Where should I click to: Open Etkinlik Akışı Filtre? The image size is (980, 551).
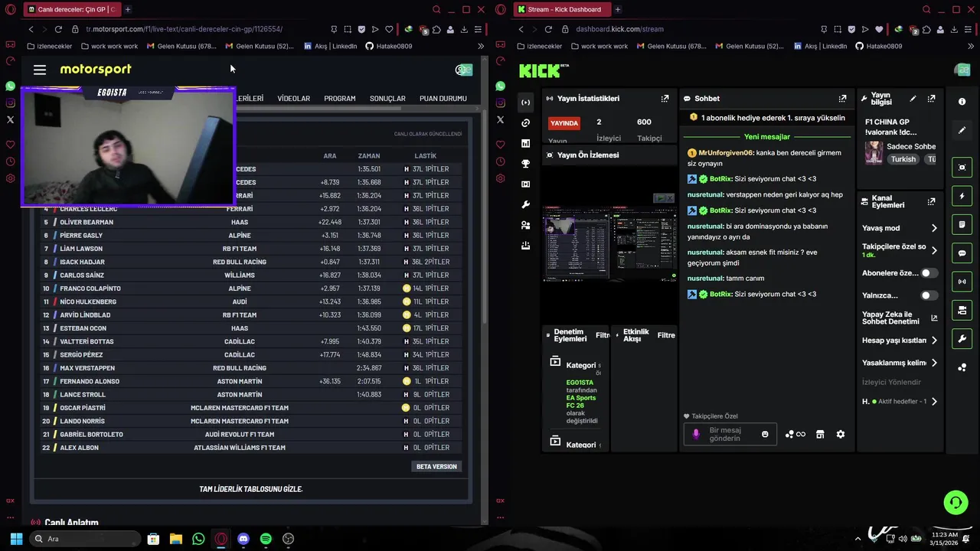click(x=666, y=335)
